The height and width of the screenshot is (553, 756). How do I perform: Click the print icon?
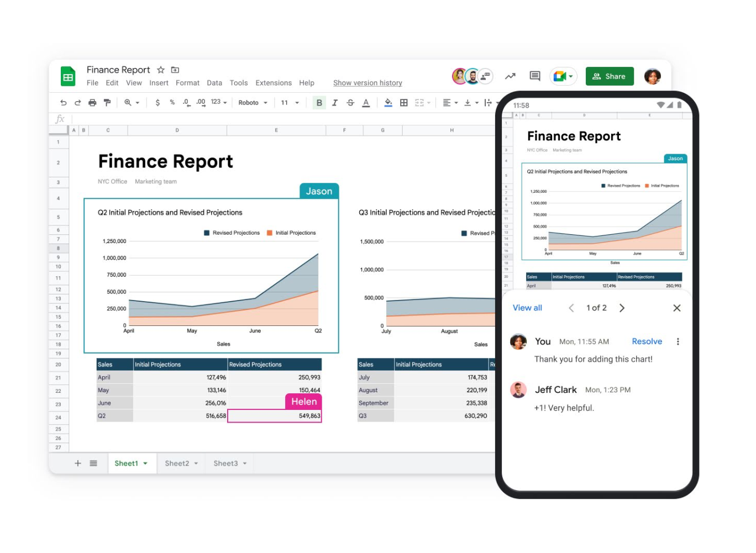click(x=92, y=103)
